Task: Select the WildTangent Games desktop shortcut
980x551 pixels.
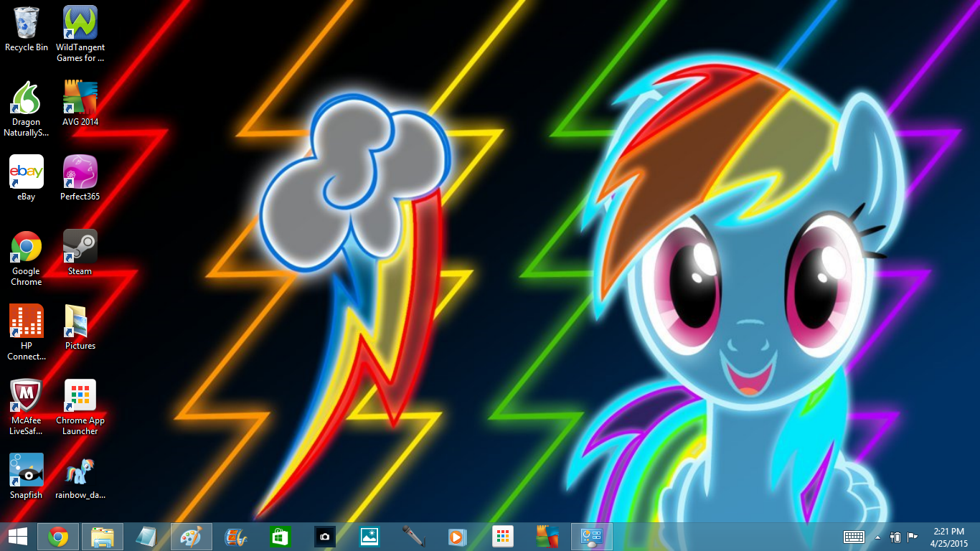Action: (x=80, y=34)
